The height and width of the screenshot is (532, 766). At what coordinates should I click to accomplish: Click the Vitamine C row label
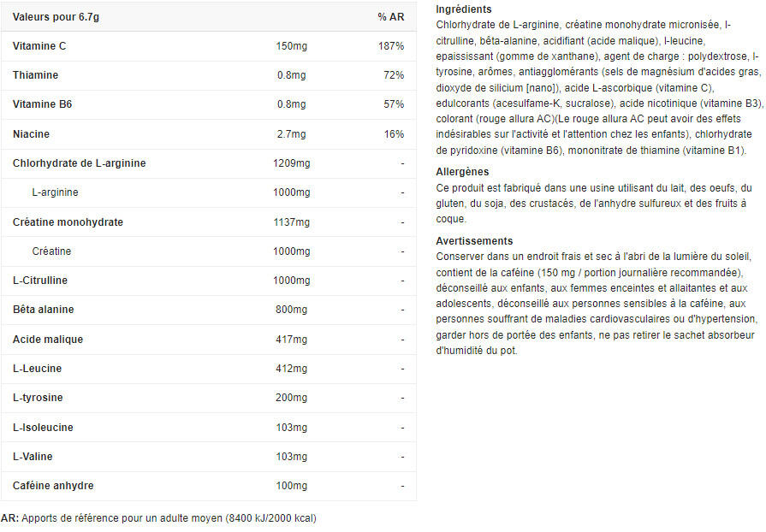(x=39, y=46)
